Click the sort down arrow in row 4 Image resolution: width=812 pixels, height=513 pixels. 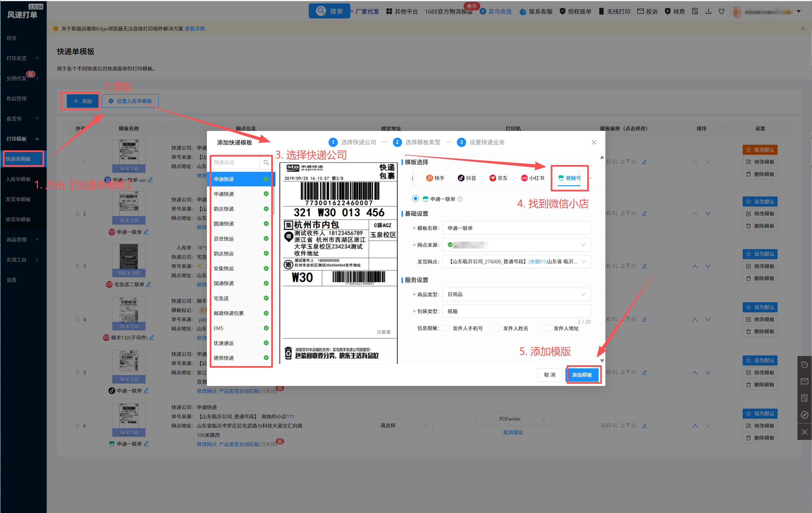[708, 319]
